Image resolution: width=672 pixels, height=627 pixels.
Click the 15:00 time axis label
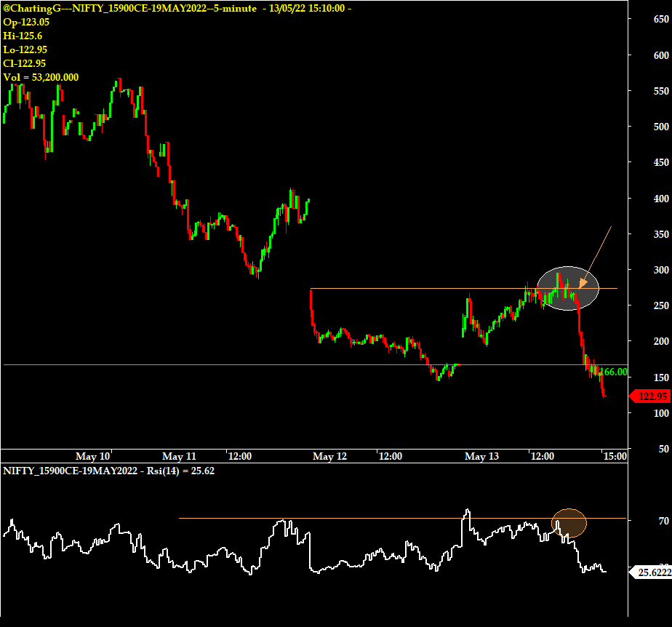click(615, 456)
